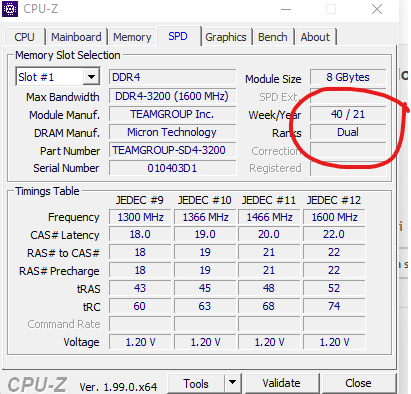Click the JEDEC #12 column header

click(334, 200)
